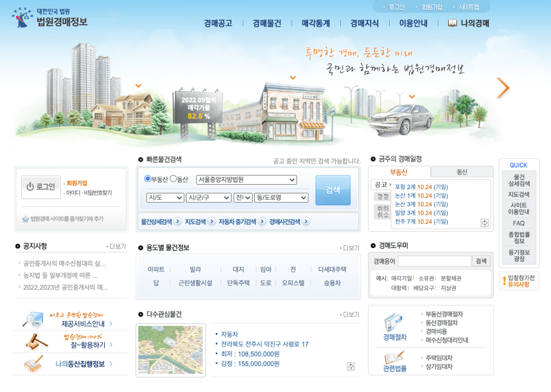Expand 용도별 물건정보 더보기 link
This screenshot has width=551, height=392.
(350, 248)
